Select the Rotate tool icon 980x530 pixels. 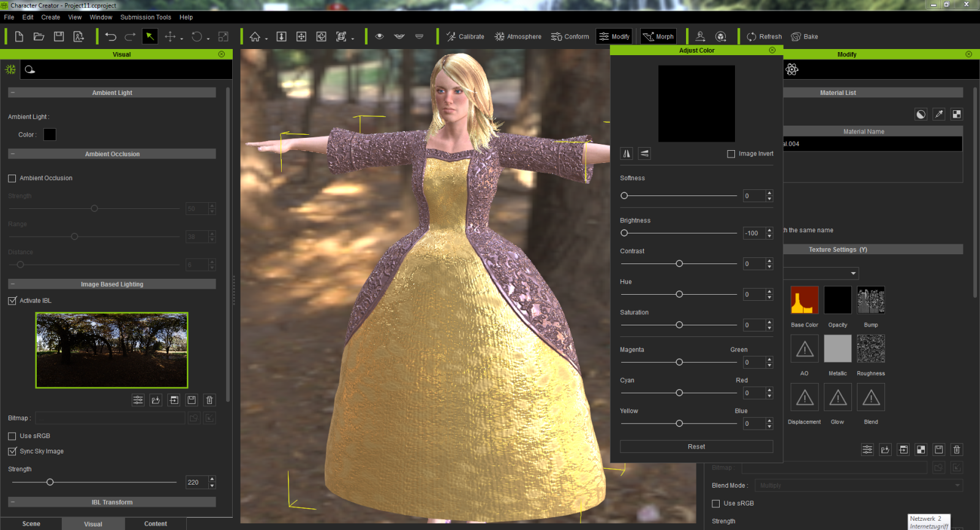[197, 37]
